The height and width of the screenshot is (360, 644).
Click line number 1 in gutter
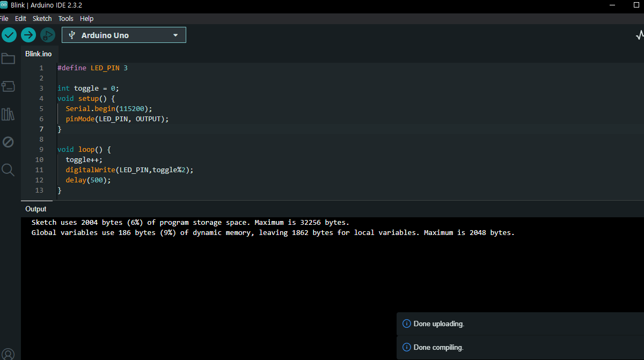[x=41, y=68]
